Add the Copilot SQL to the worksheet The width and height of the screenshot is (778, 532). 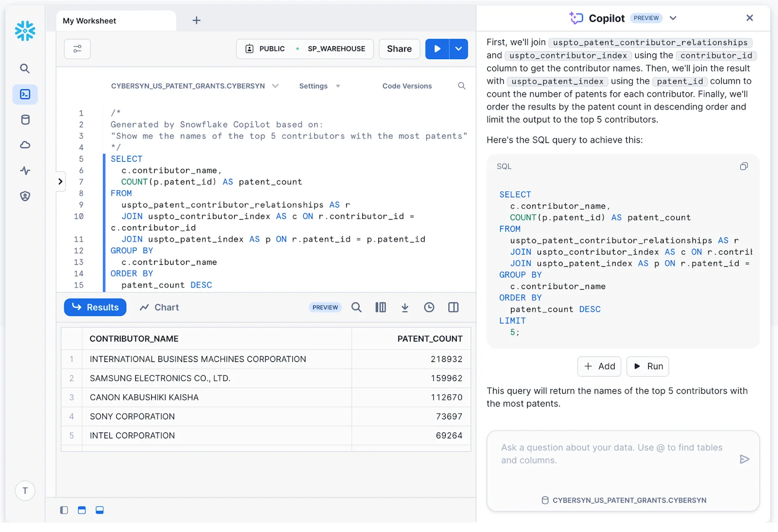tap(599, 366)
